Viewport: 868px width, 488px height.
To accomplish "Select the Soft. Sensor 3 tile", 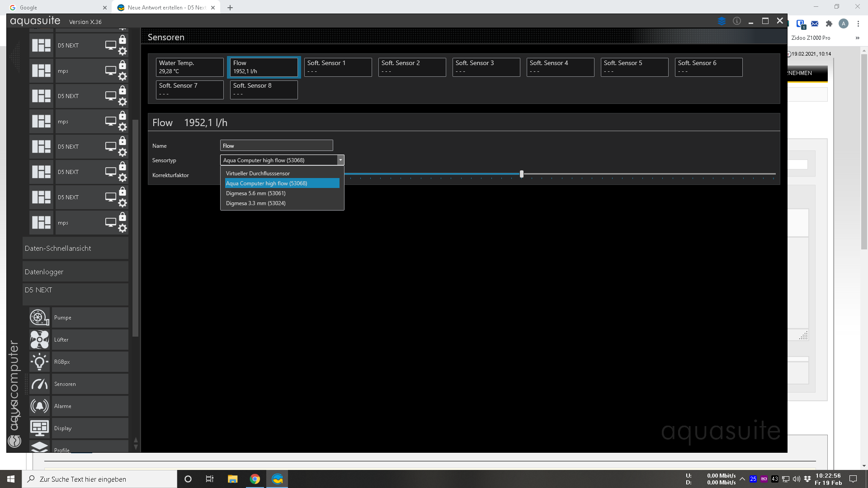I will tap(486, 67).
